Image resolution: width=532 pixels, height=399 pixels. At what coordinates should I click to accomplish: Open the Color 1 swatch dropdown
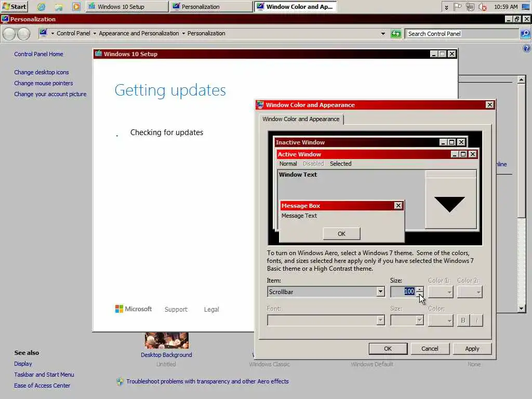pos(441,292)
